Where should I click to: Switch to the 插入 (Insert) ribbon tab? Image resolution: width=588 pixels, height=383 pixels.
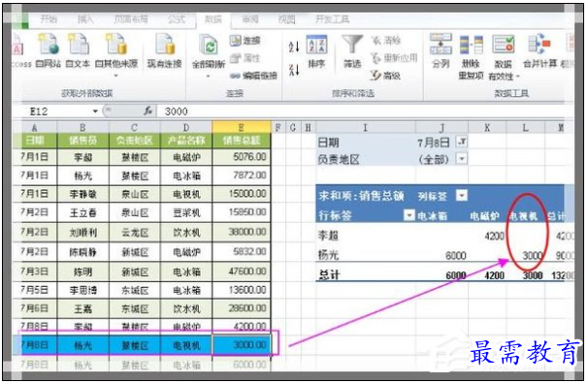pos(85,19)
